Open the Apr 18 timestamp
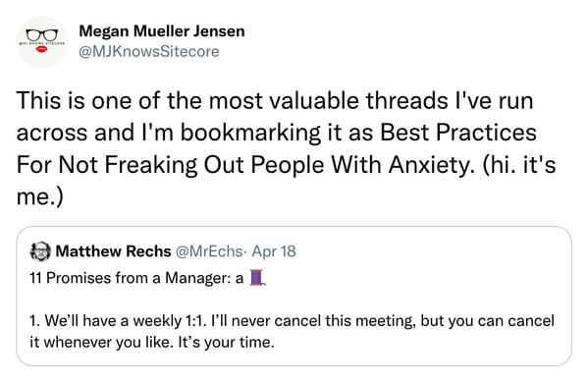 tap(274, 251)
